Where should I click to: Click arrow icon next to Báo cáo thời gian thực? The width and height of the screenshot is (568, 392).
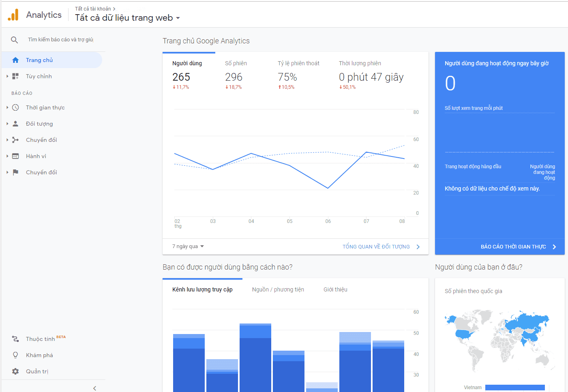coord(554,247)
